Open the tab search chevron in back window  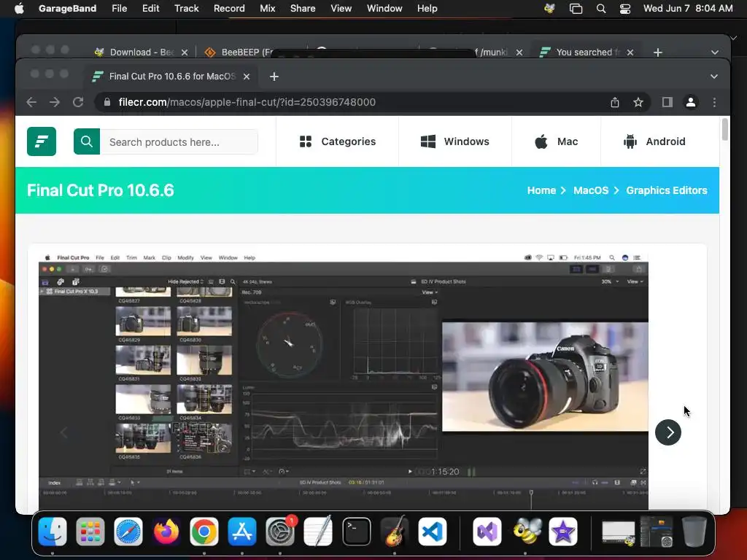click(x=715, y=52)
